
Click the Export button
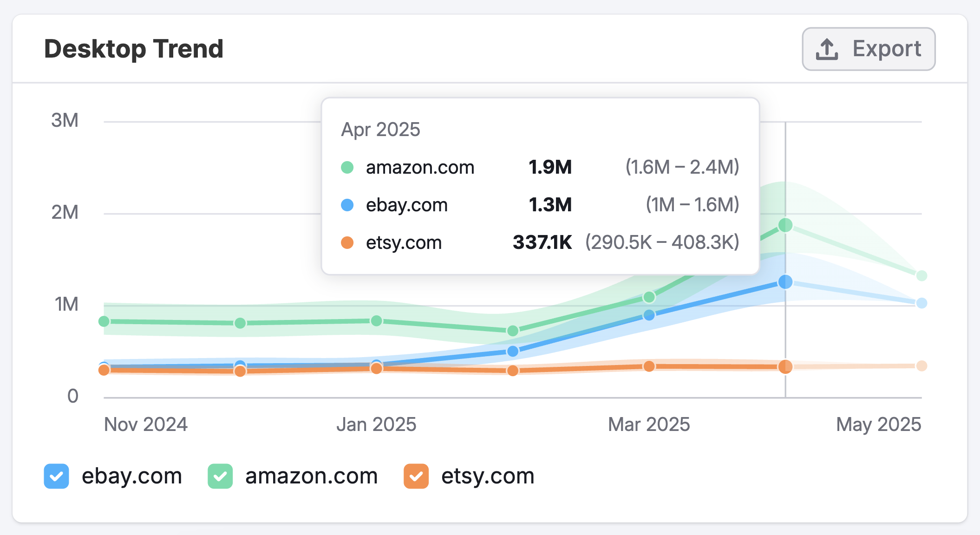click(x=868, y=48)
